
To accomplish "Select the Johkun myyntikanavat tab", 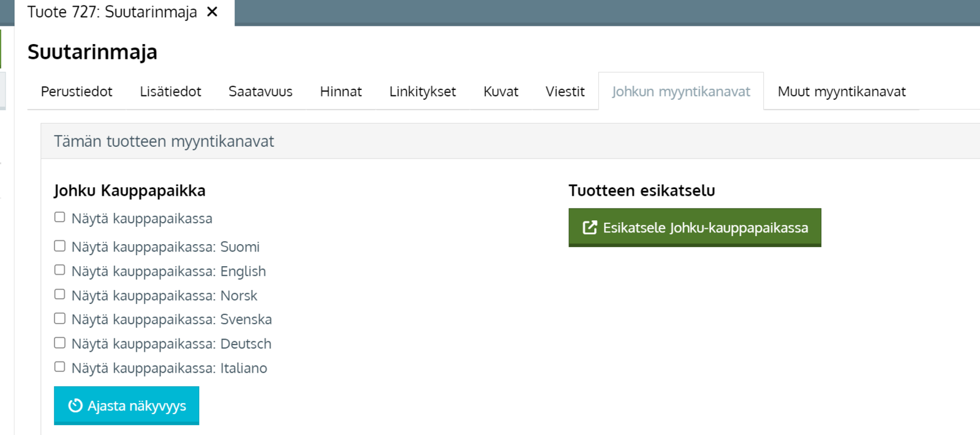I will tap(681, 92).
